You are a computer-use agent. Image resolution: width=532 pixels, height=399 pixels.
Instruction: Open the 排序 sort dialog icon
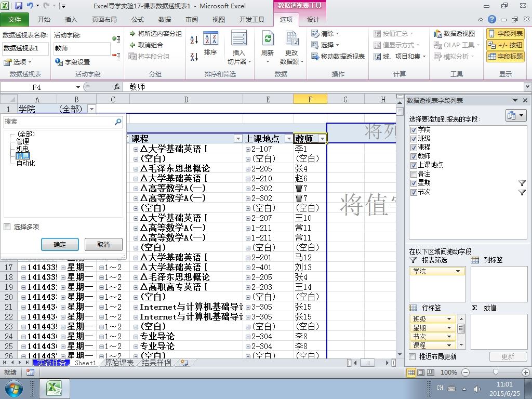211,44
